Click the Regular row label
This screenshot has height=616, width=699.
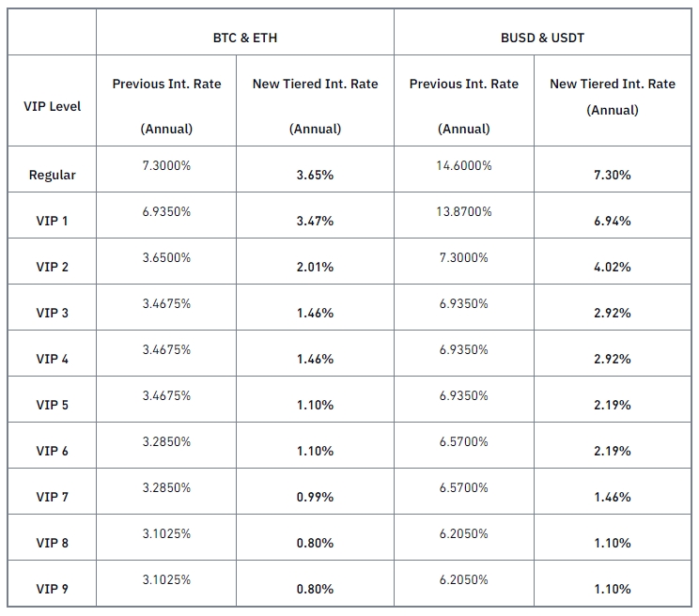click(x=52, y=175)
